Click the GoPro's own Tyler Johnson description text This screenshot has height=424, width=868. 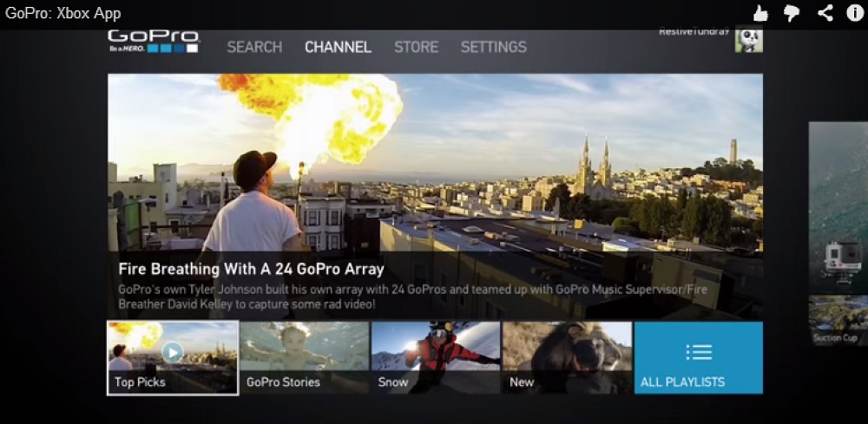[x=412, y=297]
